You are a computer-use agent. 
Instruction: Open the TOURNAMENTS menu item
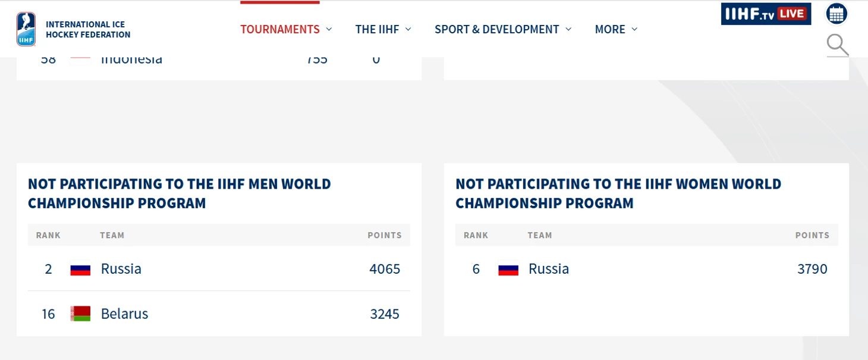pos(280,29)
